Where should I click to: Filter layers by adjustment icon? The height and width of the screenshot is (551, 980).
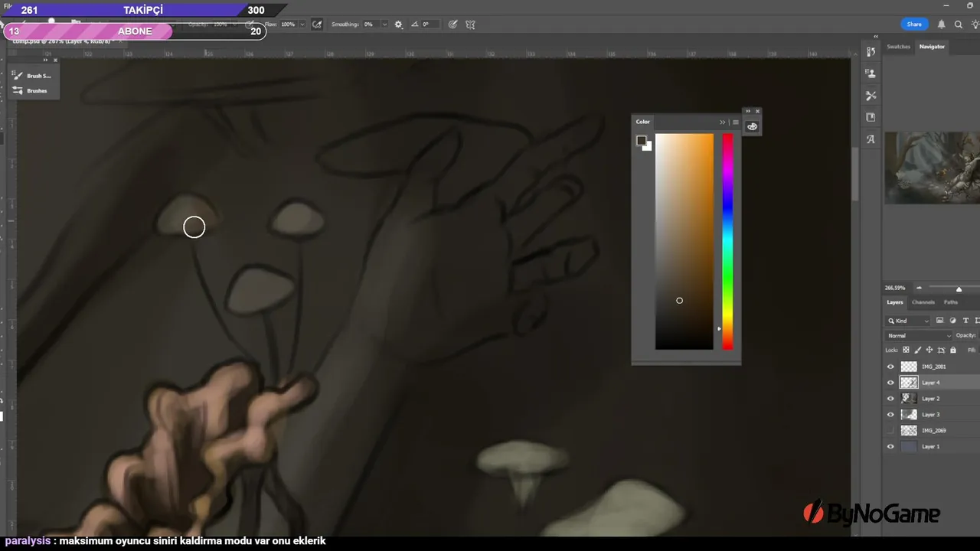952,321
